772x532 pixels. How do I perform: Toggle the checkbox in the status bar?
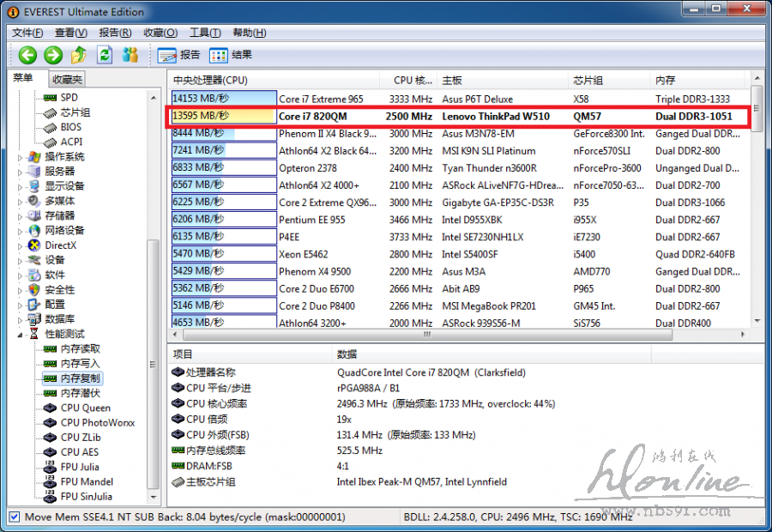pos(14,517)
